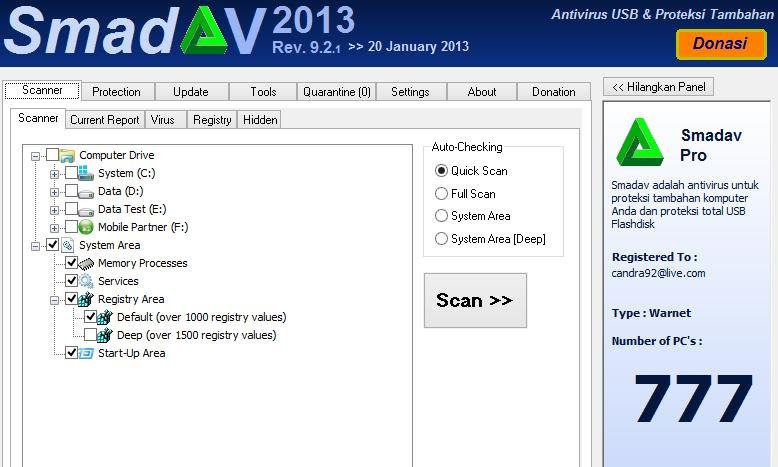This screenshot has height=467, width=778.
Task: Uncheck the Memory Processes checkbox
Action: pos(71,263)
